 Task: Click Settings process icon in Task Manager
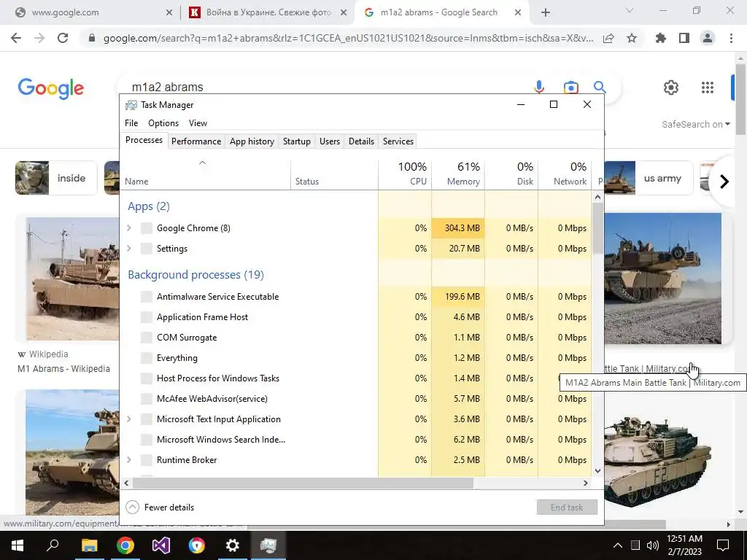[x=147, y=249]
